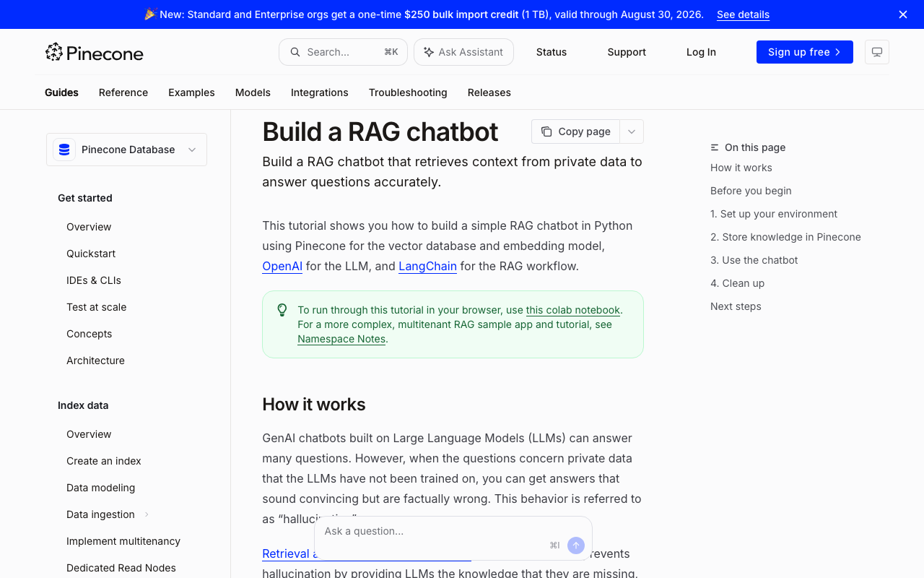Jump to Use the chatbot section
This screenshot has width=924, height=578.
coord(754,260)
